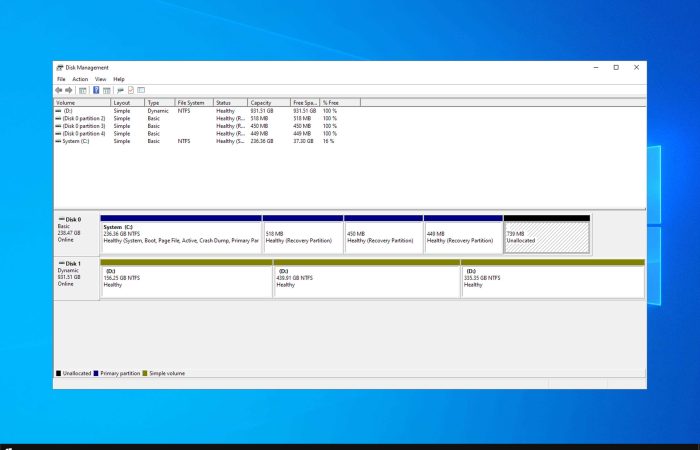Click the "Simple volume" legend label

(167, 373)
